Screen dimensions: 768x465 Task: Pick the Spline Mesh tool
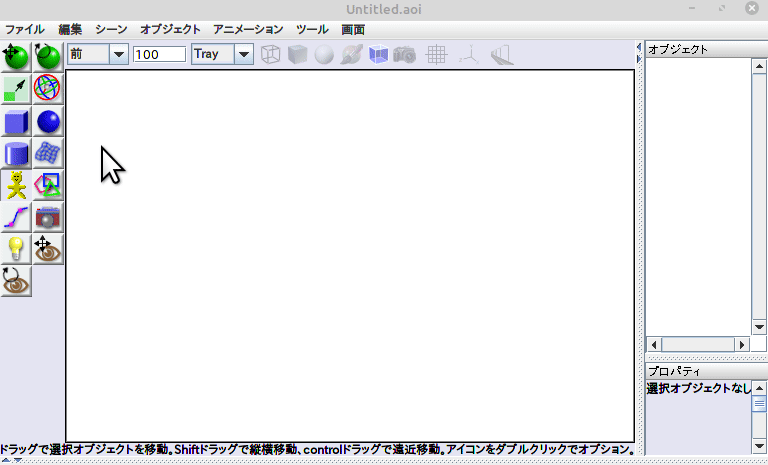point(48,153)
